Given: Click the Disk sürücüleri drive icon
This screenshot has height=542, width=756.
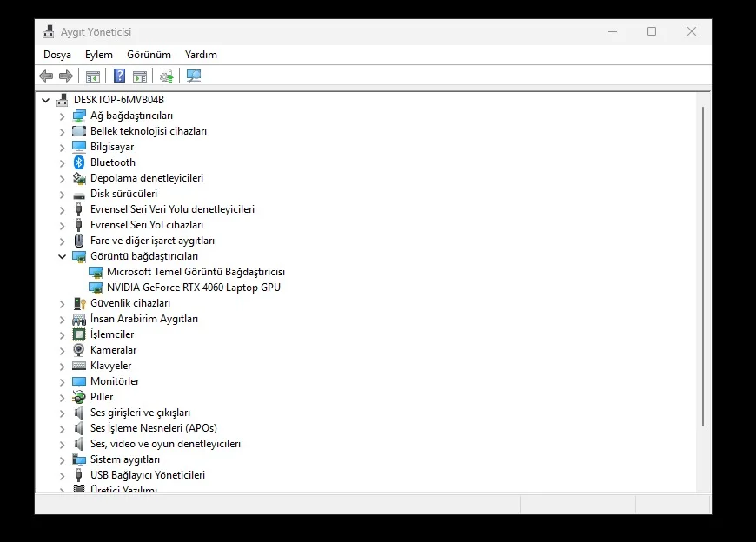Looking at the screenshot, I should coord(78,195).
